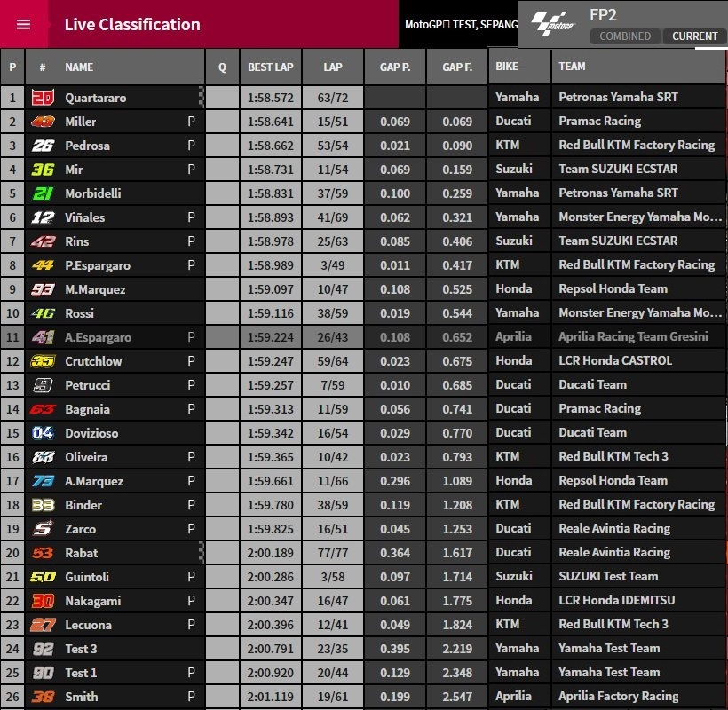Select Lecuona's number 27 badge
This screenshot has height=710, width=728.
[43, 625]
